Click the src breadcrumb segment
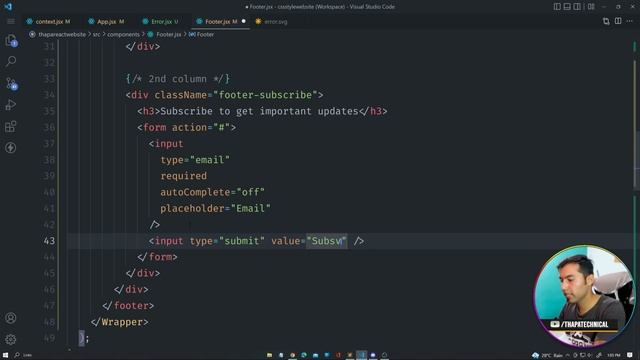640x360 pixels. (x=96, y=35)
